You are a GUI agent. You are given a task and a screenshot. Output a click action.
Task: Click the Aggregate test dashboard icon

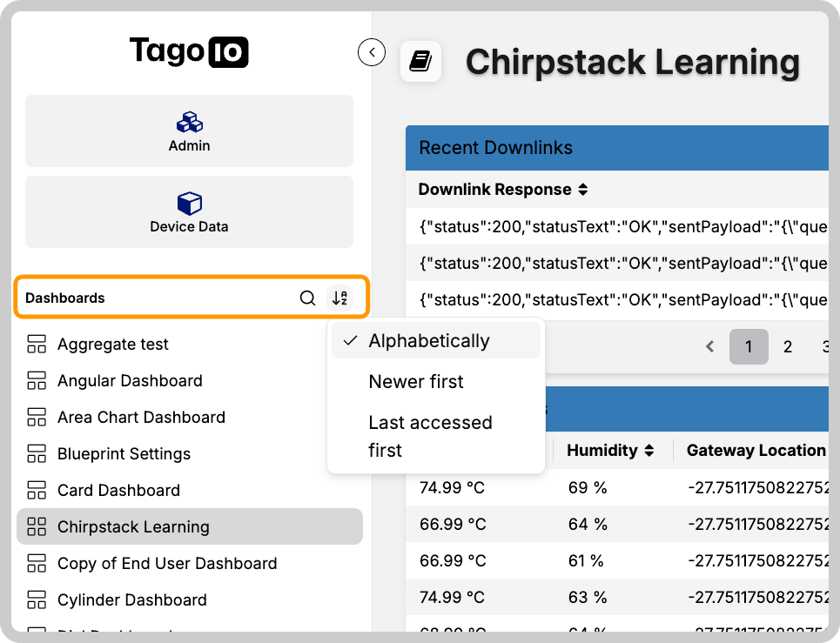[x=37, y=345]
